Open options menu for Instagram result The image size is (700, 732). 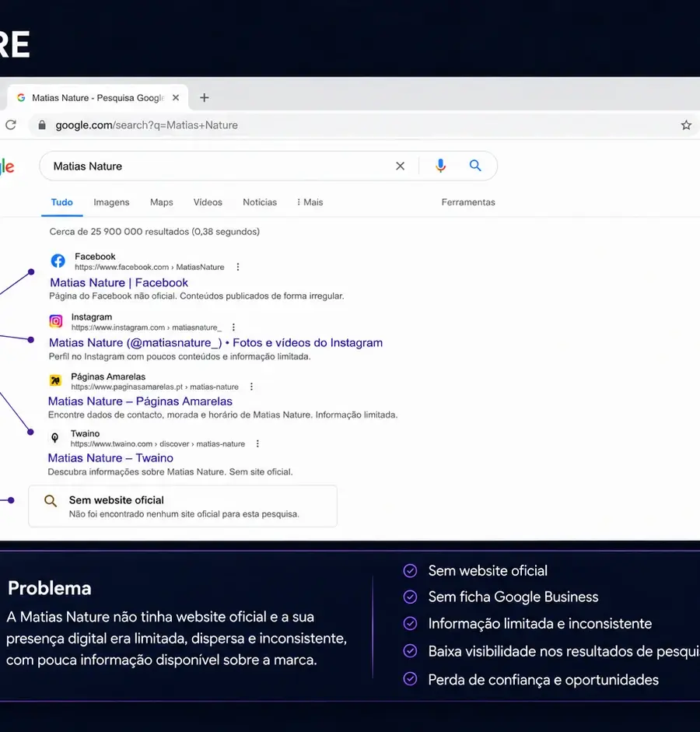[233, 327]
